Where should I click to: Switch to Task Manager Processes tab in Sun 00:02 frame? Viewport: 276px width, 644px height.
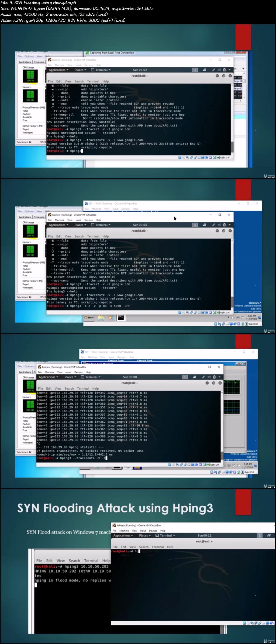coord(39,62)
